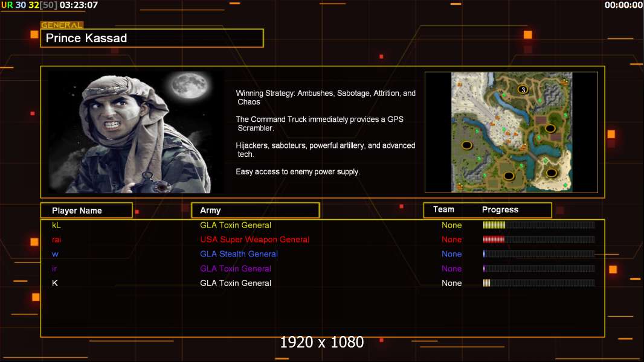
Task: Click the start position marker numbered 3
Action: (x=523, y=89)
